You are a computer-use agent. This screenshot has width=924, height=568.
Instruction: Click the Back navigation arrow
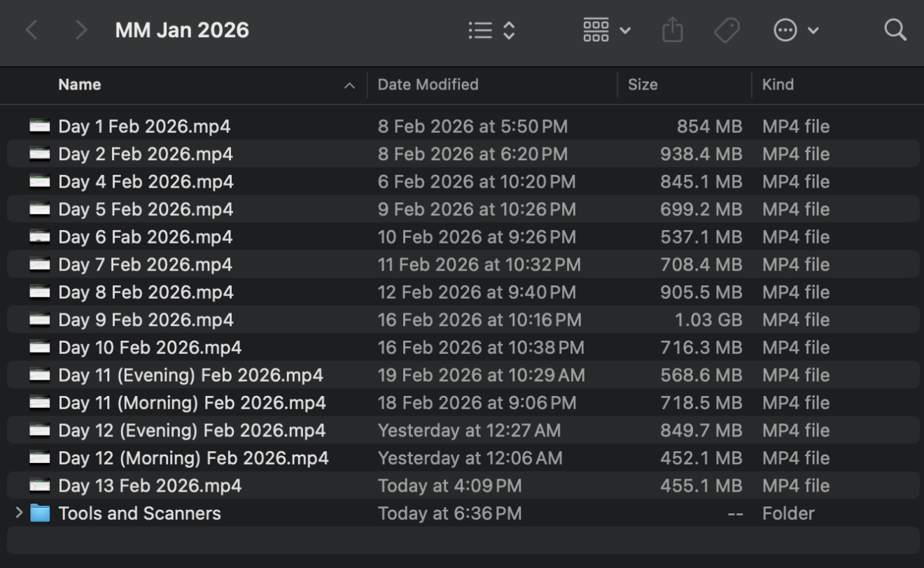click(x=31, y=30)
